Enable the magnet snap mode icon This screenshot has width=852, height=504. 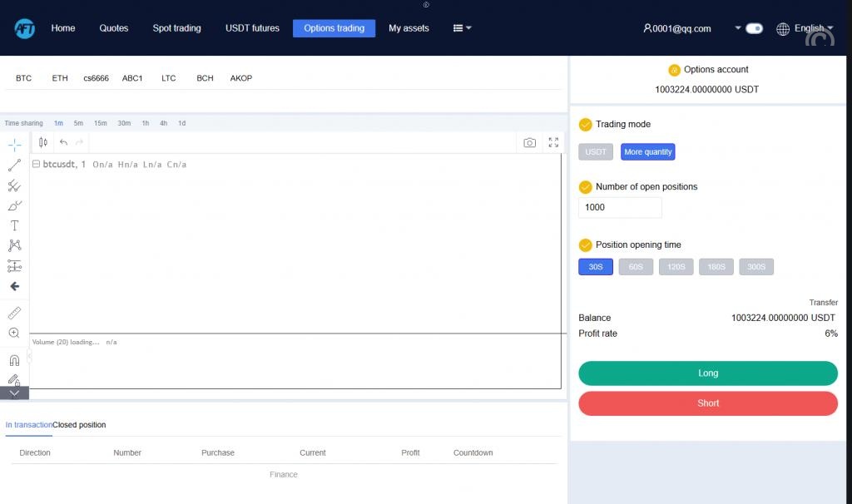[x=14, y=360]
